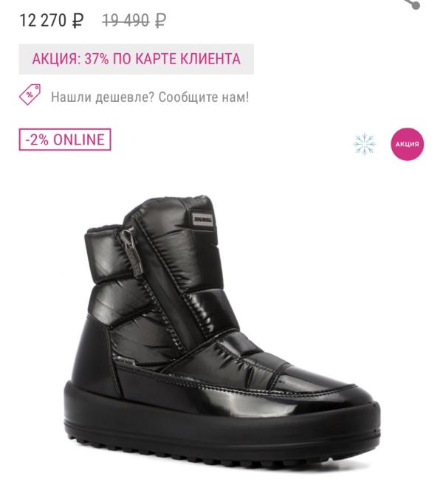Click the small label tag on boot side
Screen dimensions: 443x504
[x=126, y=361]
